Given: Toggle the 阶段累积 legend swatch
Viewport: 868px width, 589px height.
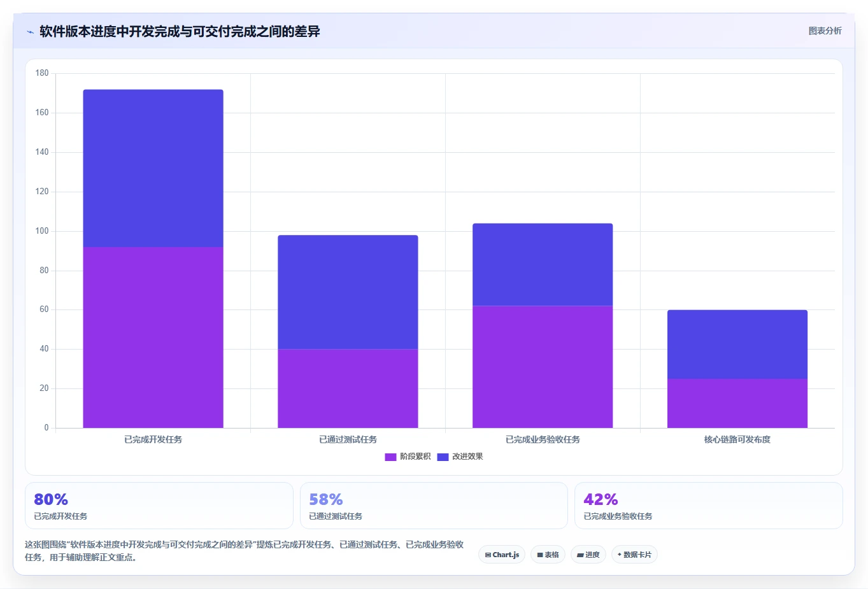Looking at the screenshot, I should point(390,457).
